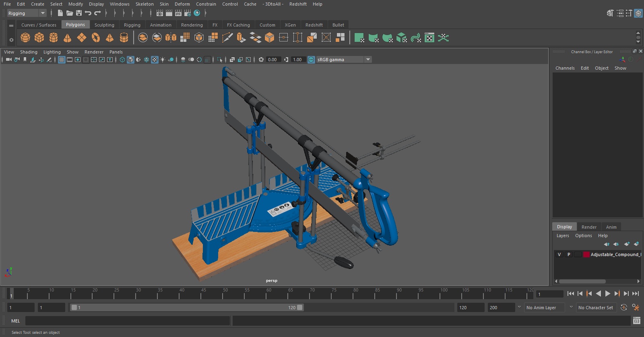Create a polygon cone from the shelf
The width and height of the screenshot is (644, 337).
(x=67, y=38)
